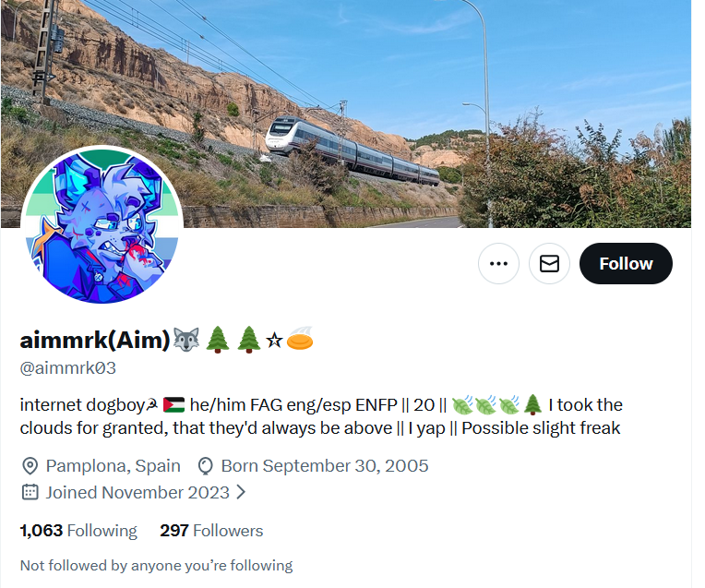Screen dimensions: 705x588
Task: Click the location pin icon
Action: (30, 466)
